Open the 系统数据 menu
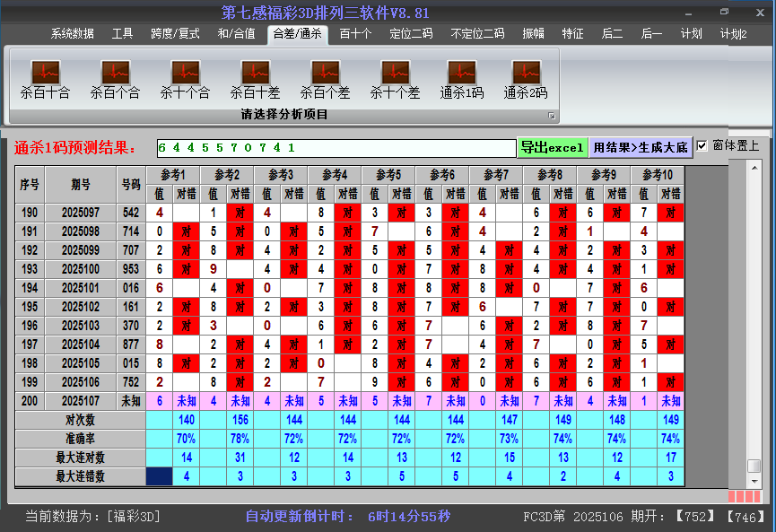Screen dimensions: 776x532 (x=73, y=34)
